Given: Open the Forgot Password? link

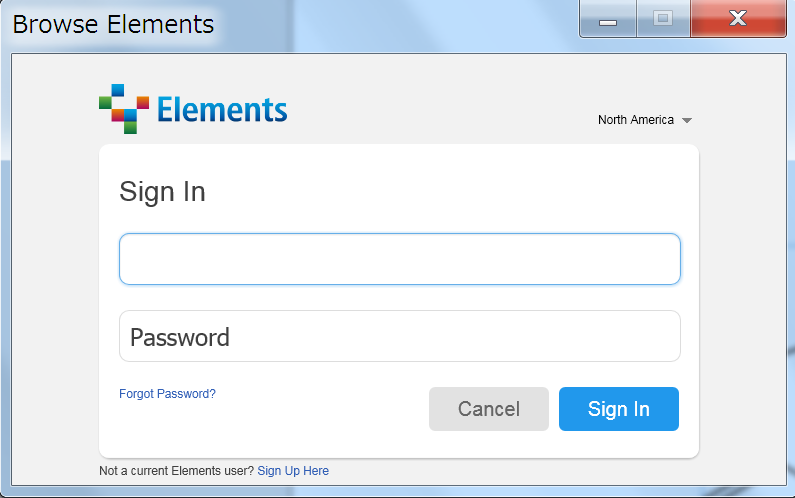Looking at the screenshot, I should point(167,394).
